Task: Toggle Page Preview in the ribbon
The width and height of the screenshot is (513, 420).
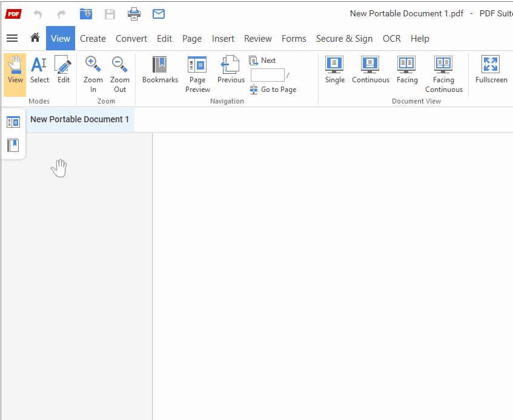Action: point(197,74)
